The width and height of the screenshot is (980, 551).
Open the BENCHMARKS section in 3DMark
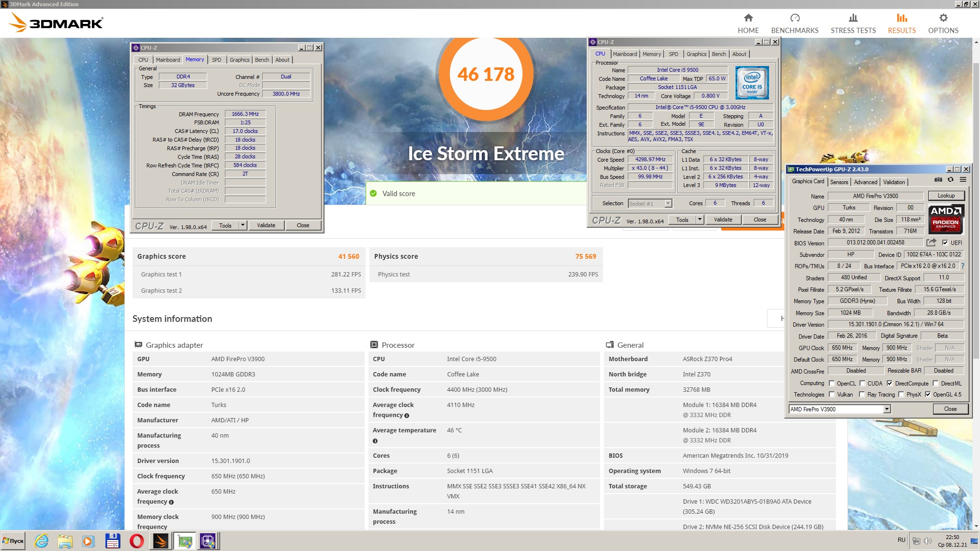click(795, 23)
